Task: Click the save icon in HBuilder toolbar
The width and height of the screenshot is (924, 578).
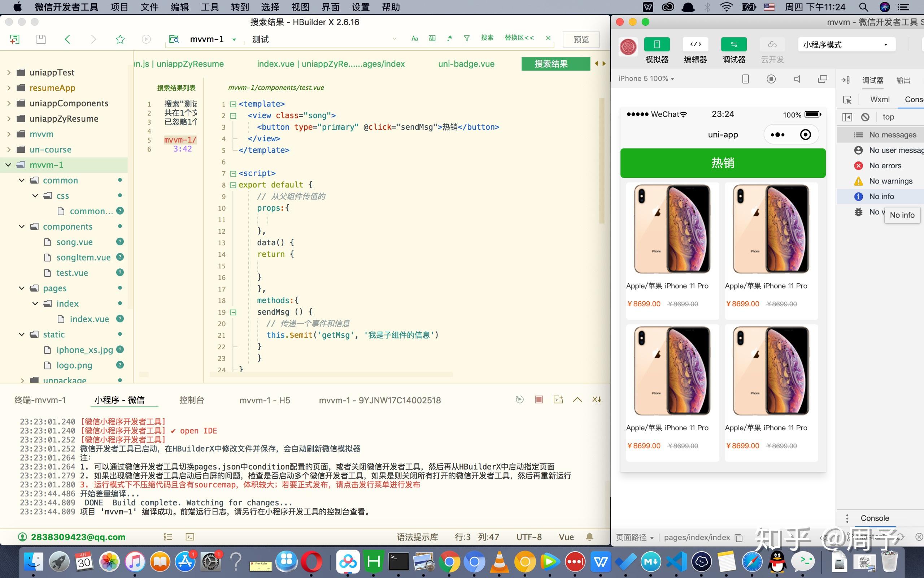Action: [x=41, y=39]
